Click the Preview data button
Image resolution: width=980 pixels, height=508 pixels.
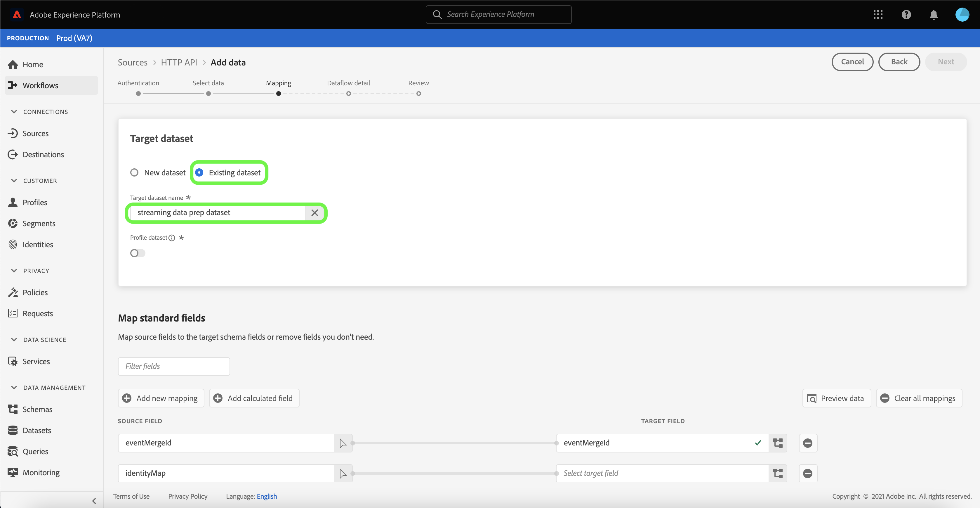point(836,398)
